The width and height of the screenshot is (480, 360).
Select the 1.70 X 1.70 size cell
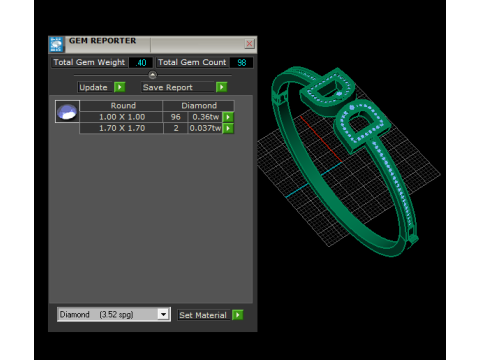122,128
